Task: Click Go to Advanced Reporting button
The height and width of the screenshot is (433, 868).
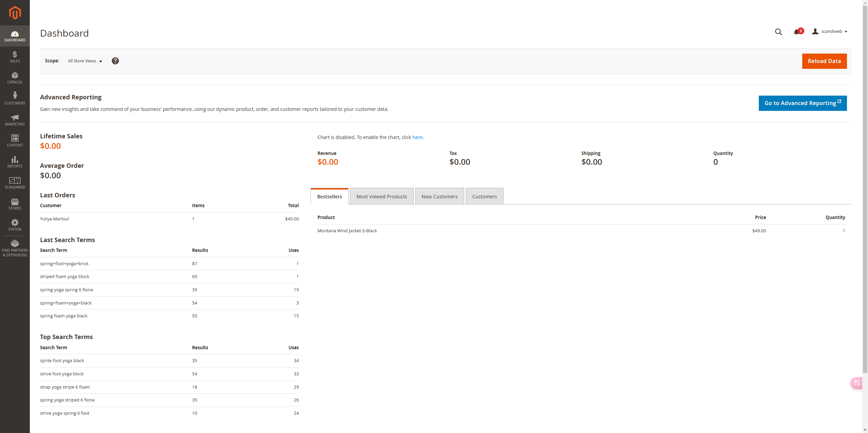Action: tap(802, 103)
